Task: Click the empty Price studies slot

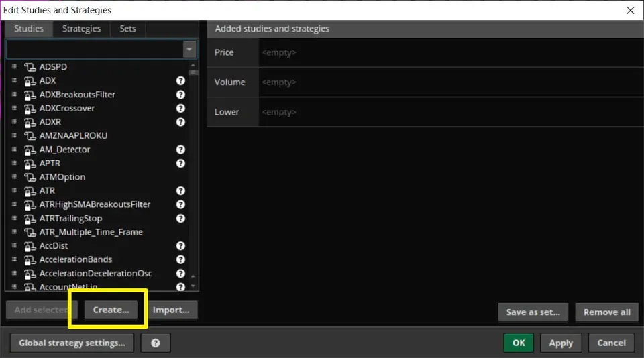Action: 451,52
